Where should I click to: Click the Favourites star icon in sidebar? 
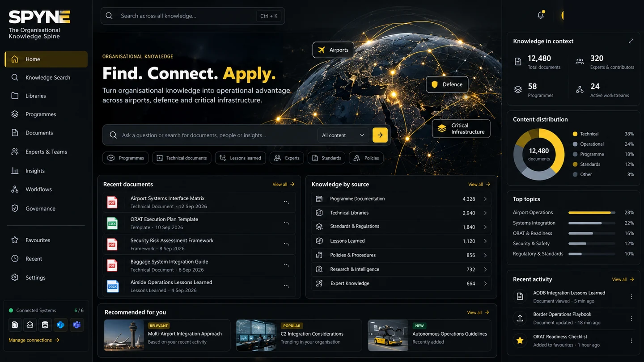click(15, 240)
